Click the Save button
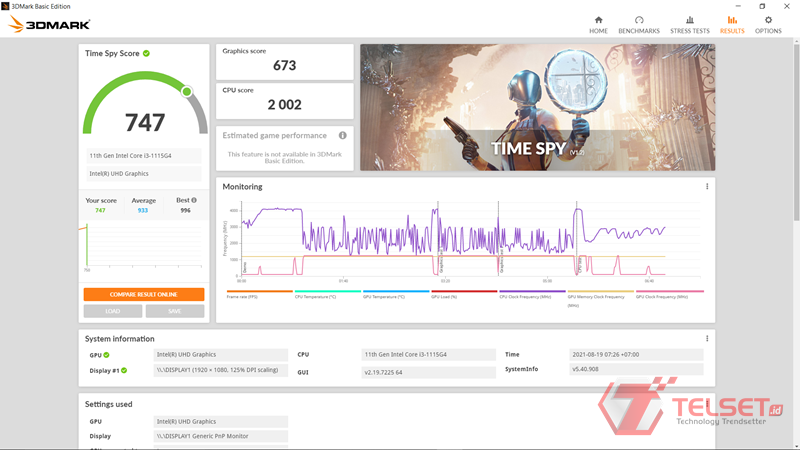 click(x=174, y=311)
